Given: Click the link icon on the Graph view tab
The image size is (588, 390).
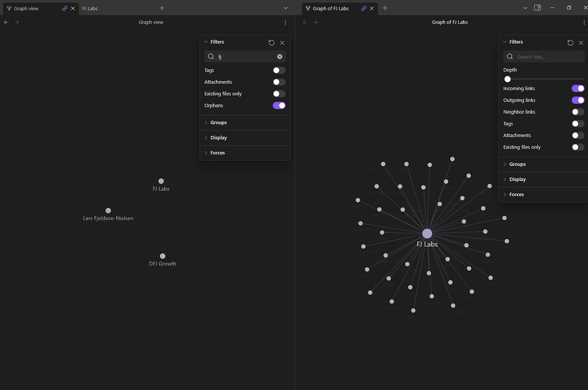Looking at the screenshot, I should coord(63,8).
